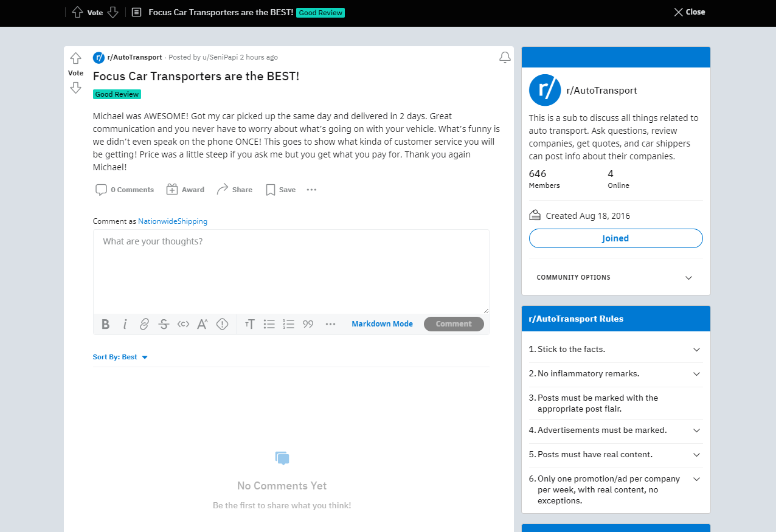776x532 pixels.
Task: Open the post's more options ellipsis
Action: (311, 190)
